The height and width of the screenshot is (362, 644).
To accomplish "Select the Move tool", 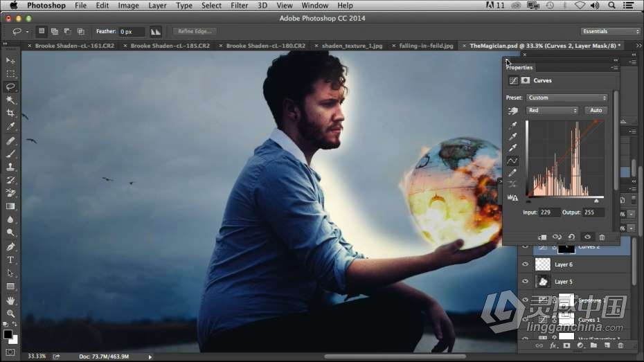I will pos(10,61).
